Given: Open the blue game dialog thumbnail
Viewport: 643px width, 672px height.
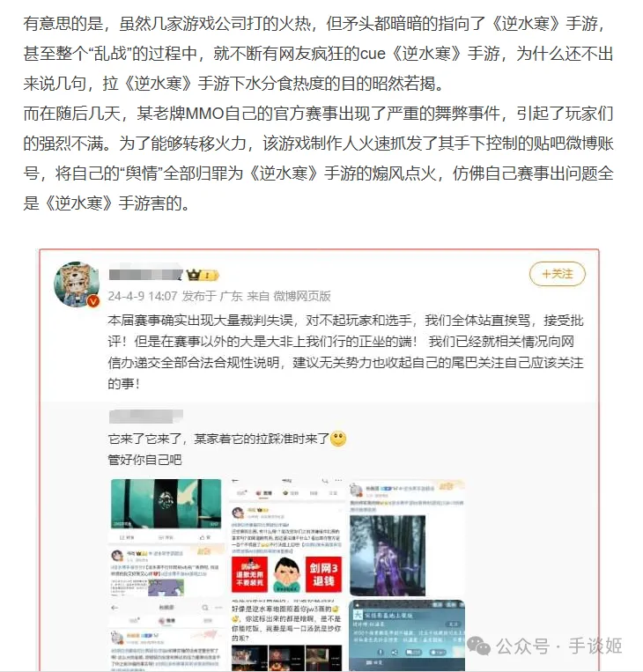Looking at the screenshot, I should (x=407, y=635).
